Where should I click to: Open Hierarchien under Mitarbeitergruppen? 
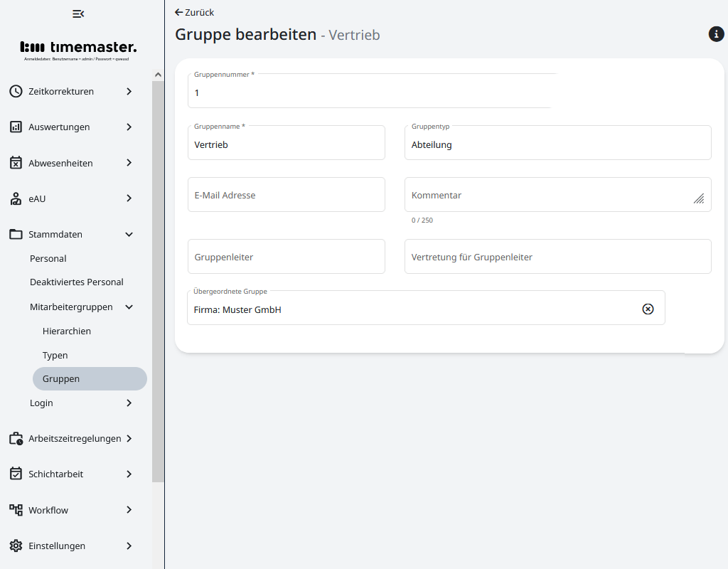tap(67, 331)
